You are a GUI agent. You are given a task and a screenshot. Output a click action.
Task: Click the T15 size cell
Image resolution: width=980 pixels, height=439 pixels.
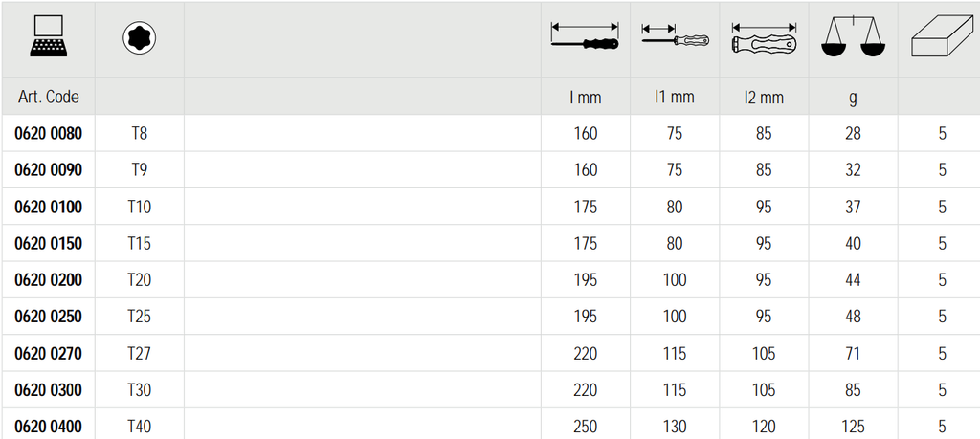tap(140, 243)
